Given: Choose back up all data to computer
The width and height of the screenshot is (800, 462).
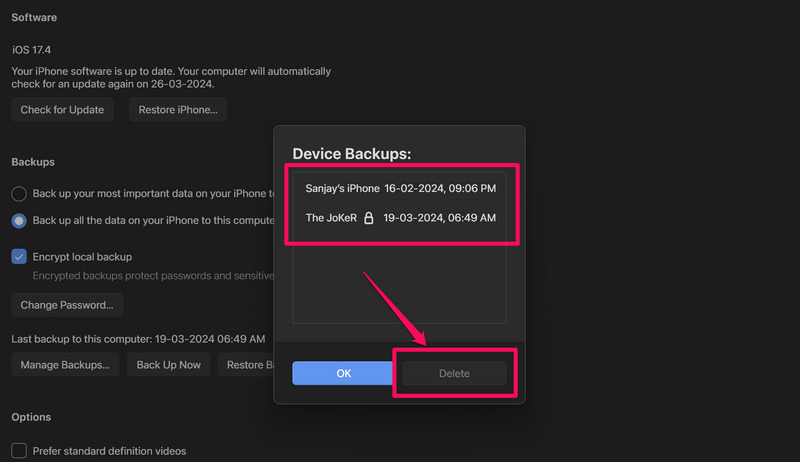Looking at the screenshot, I should 19,220.
